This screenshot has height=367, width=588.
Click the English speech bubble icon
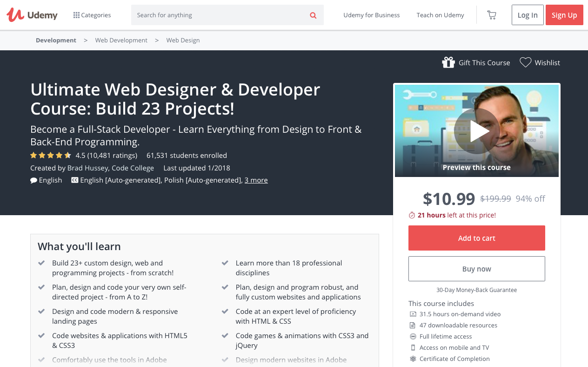tap(34, 180)
